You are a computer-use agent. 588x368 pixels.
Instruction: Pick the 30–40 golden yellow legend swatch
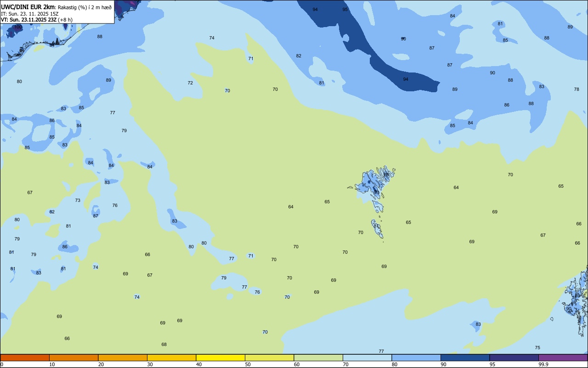[x=171, y=357]
